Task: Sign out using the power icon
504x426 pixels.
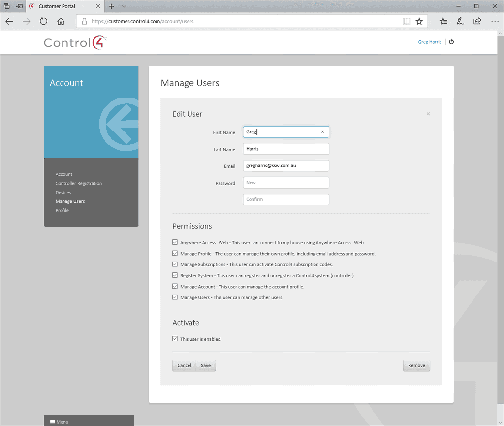Action: click(x=451, y=42)
